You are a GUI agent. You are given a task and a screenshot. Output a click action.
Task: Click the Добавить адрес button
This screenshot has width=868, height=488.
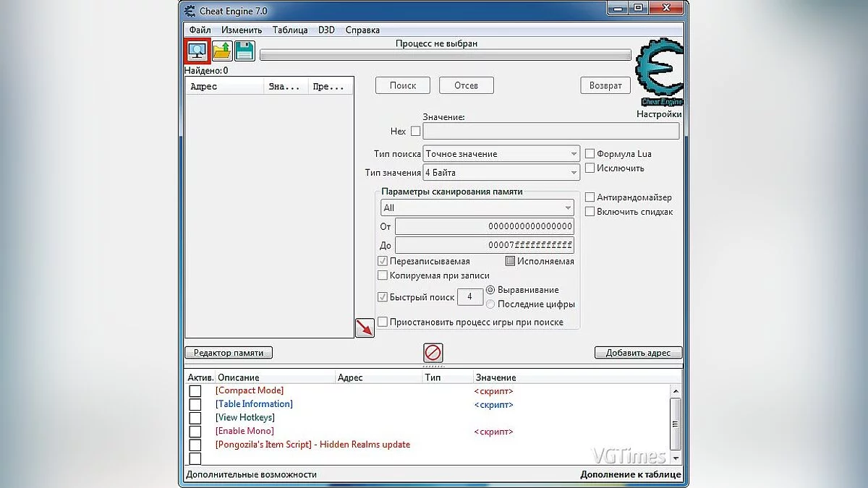[x=638, y=353]
